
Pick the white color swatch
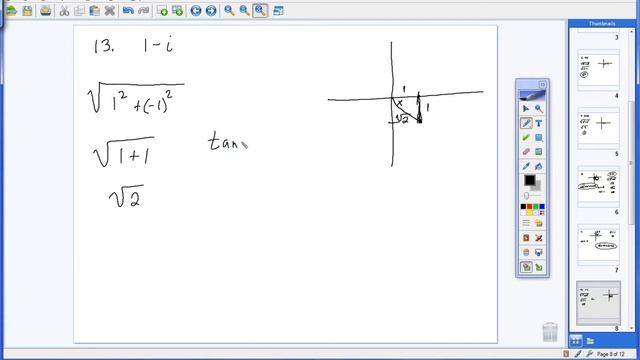pos(523,213)
